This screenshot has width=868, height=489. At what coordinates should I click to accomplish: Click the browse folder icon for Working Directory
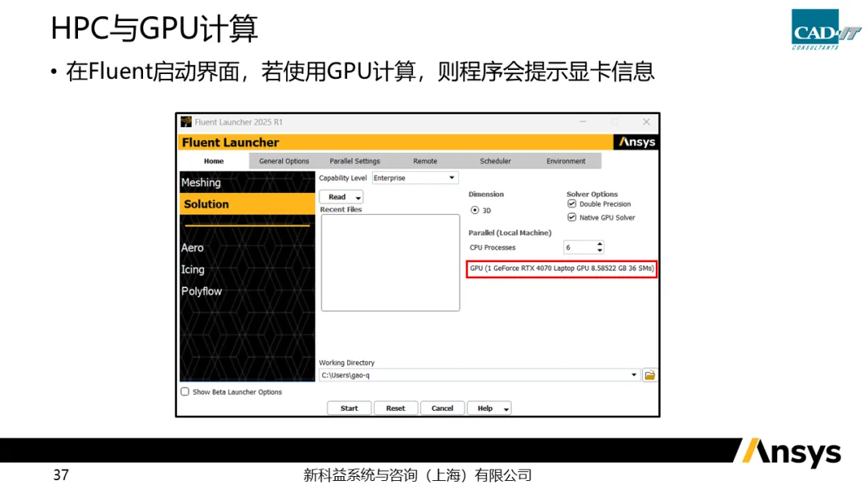coord(649,375)
